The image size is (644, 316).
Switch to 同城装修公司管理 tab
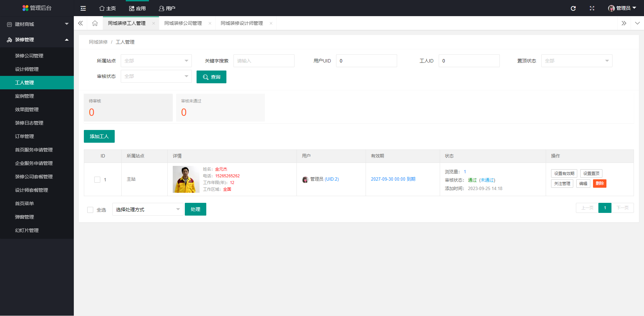coord(183,23)
